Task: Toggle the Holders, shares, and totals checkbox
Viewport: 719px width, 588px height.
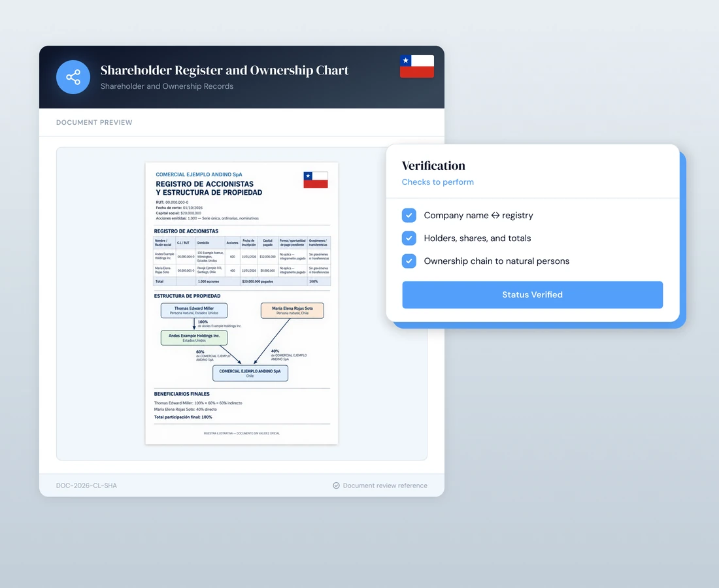Action: point(409,238)
